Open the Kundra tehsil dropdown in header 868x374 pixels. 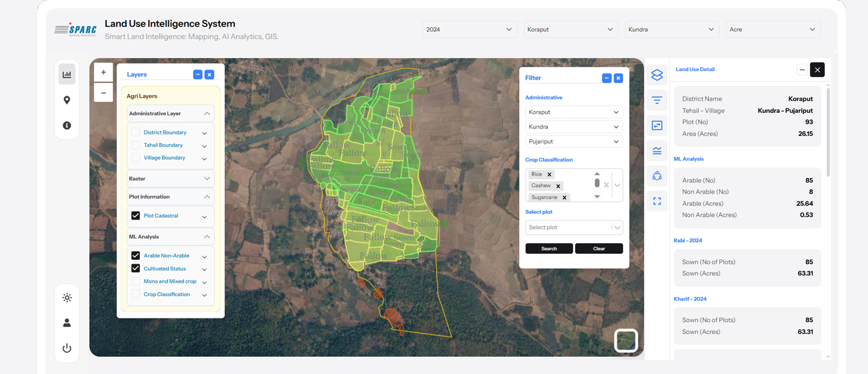click(672, 30)
